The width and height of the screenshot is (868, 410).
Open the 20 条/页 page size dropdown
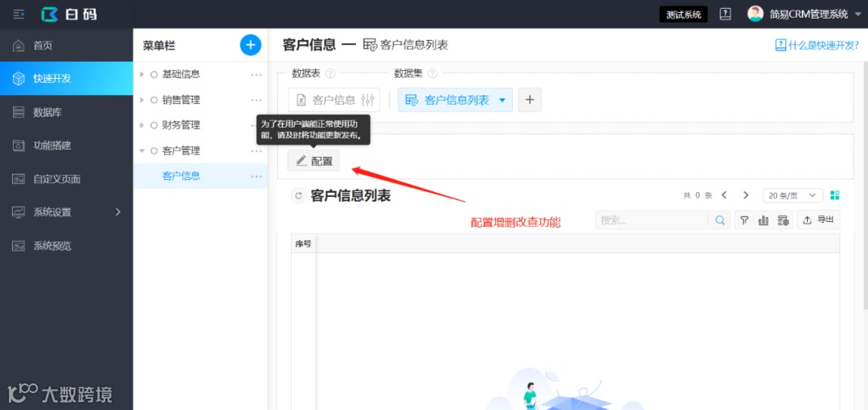coord(792,195)
